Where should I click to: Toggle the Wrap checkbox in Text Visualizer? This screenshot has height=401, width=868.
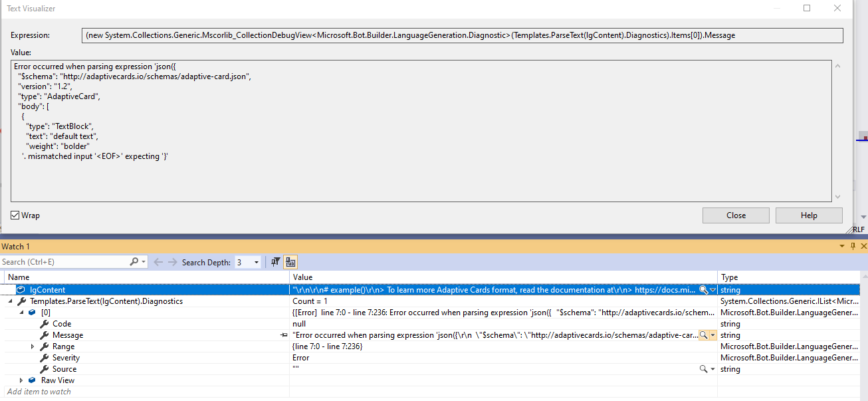[x=14, y=215]
